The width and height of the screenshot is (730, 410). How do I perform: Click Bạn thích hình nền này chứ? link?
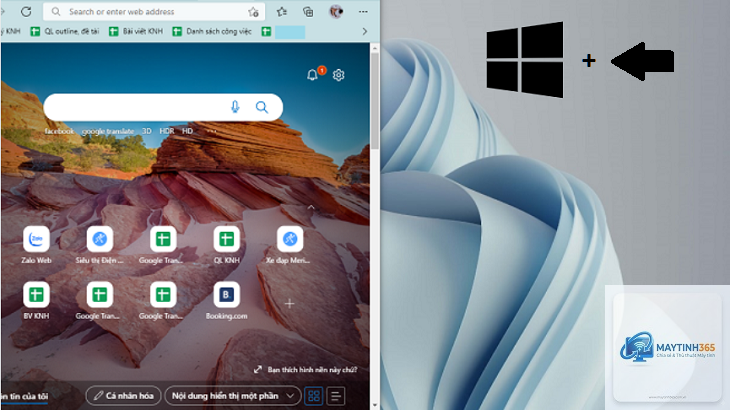[312, 370]
